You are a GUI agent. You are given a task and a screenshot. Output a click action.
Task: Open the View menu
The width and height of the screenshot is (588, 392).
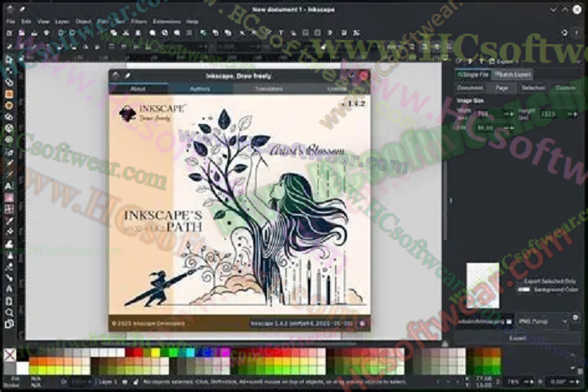[x=43, y=21]
